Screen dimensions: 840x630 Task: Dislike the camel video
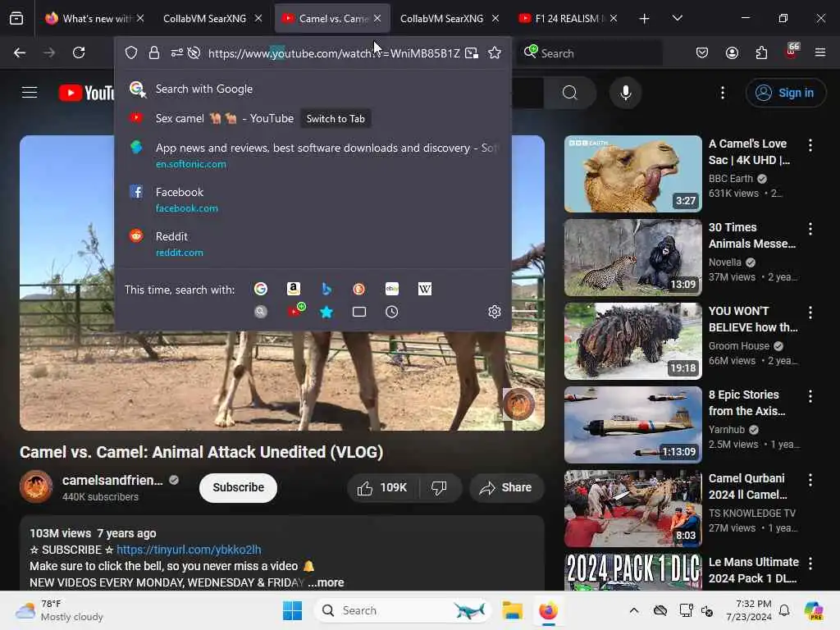pos(439,487)
